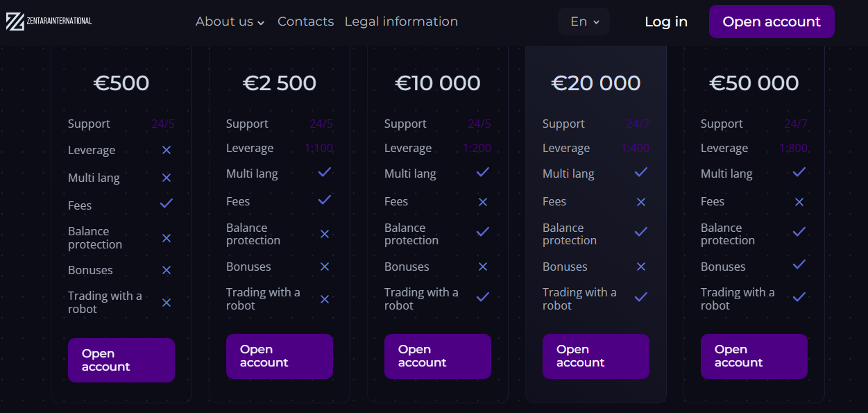Click Open account in the top header
Viewport: 868px width, 413px height.
click(x=772, y=22)
